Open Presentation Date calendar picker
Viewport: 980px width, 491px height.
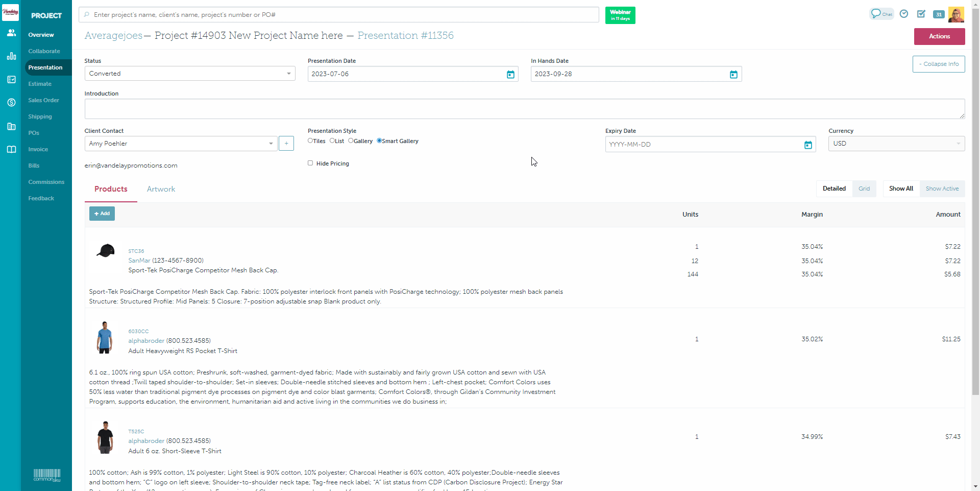510,75
